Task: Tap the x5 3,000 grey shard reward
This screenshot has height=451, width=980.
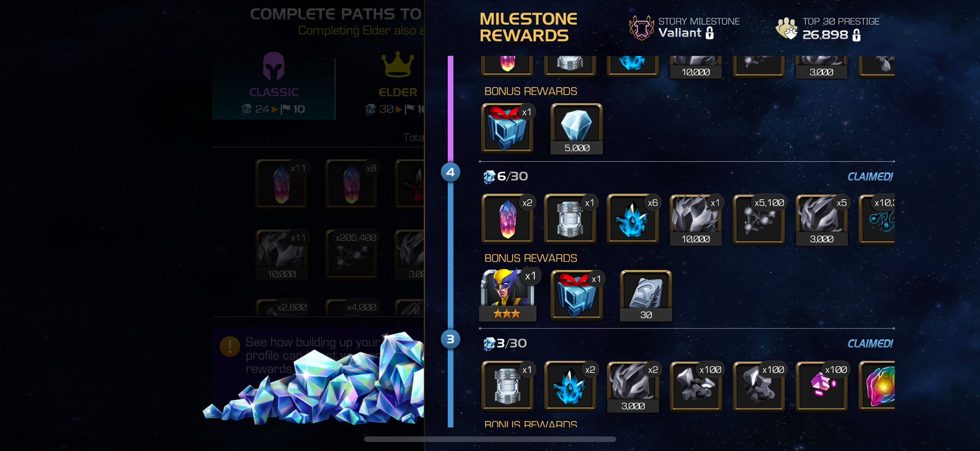Action: [822, 220]
